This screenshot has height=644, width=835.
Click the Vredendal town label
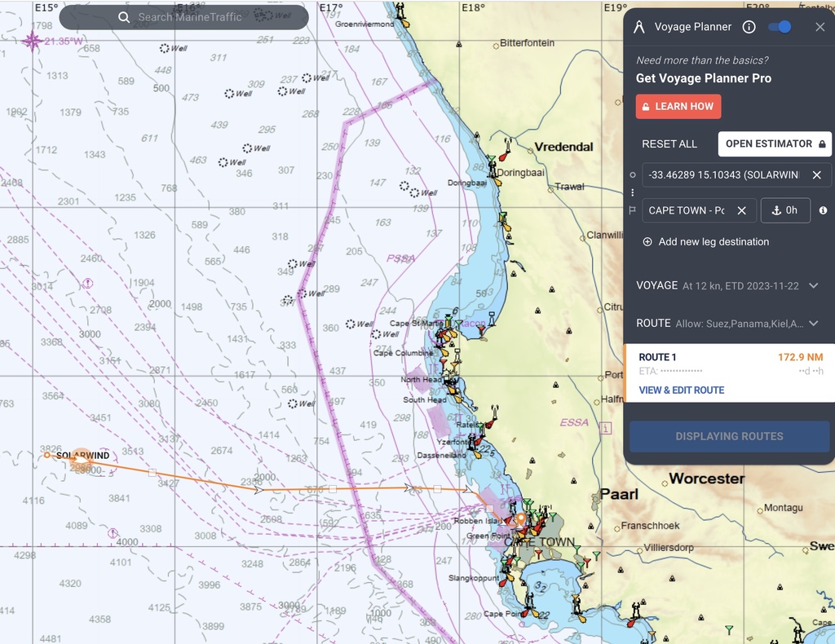(563, 147)
